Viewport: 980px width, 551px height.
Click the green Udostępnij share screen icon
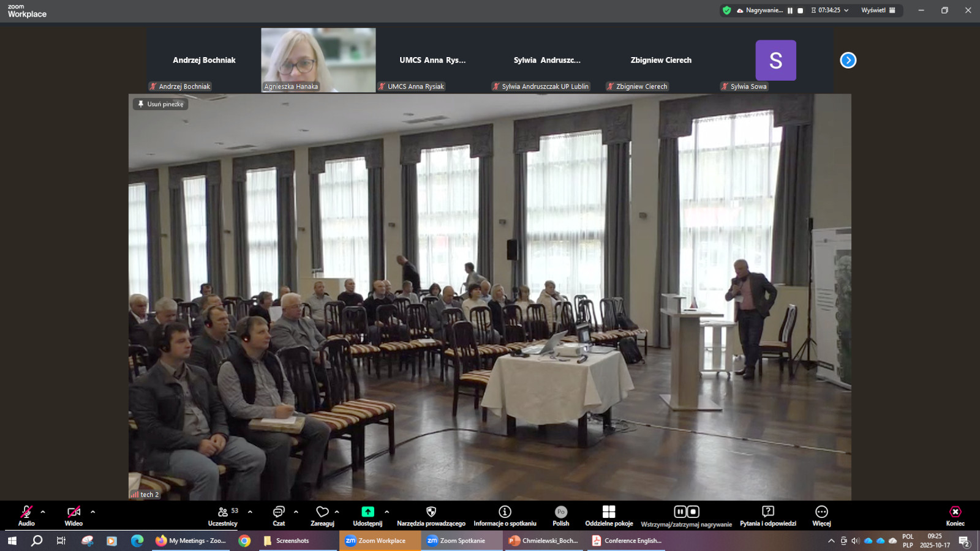point(367,512)
